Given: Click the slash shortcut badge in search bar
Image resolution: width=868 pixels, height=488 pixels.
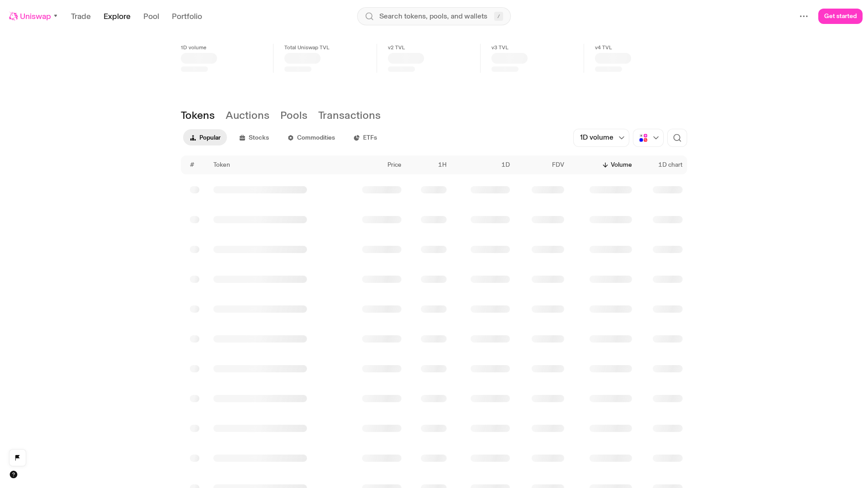Looking at the screenshot, I should coord(499,16).
